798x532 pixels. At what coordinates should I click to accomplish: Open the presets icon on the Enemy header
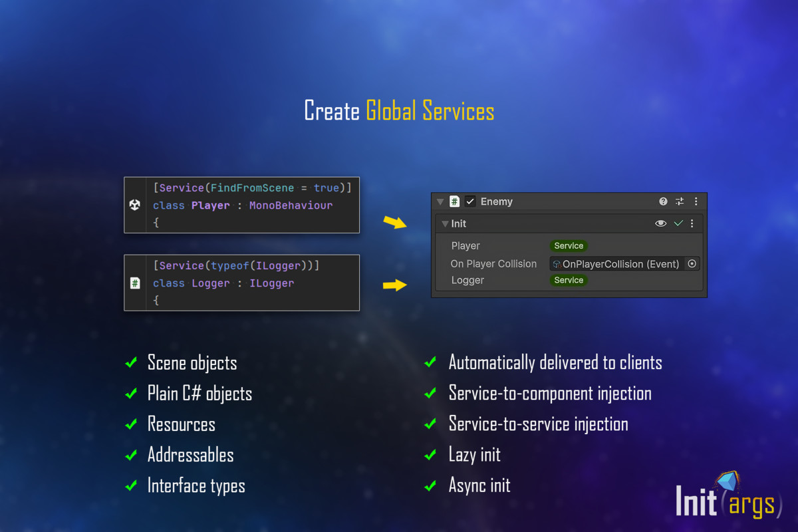[x=680, y=201]
